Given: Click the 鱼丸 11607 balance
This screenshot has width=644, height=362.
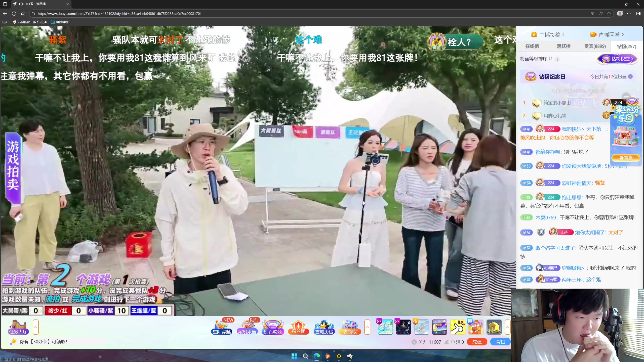Looking at the screenshot, I should pyautogui.click(x=426, y=342).
